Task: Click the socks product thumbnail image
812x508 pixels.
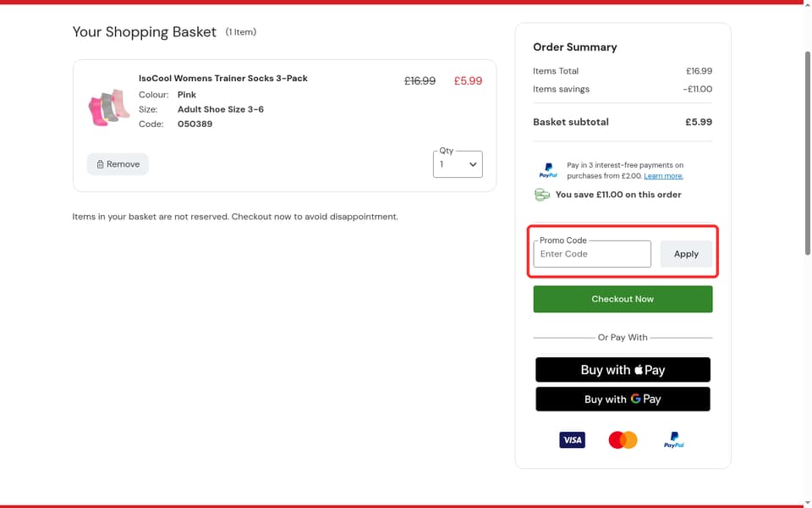Action: [x=109, y=108]
